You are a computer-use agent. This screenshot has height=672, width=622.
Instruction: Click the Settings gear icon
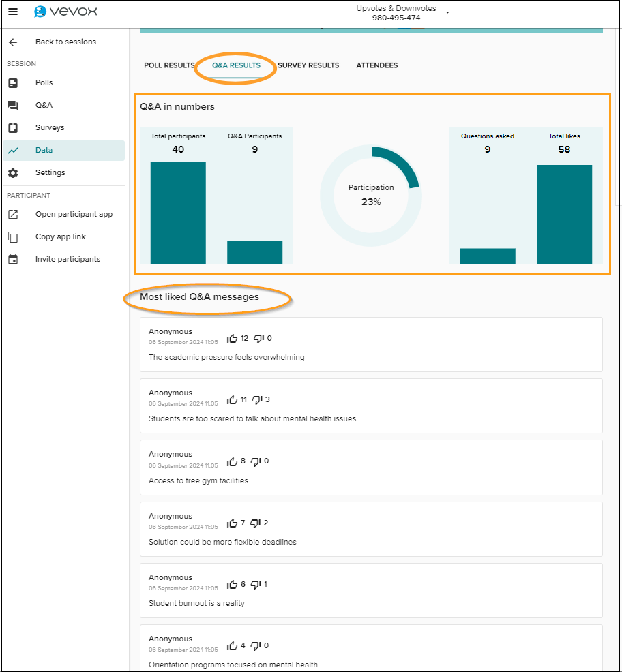(x=13, y=173)
